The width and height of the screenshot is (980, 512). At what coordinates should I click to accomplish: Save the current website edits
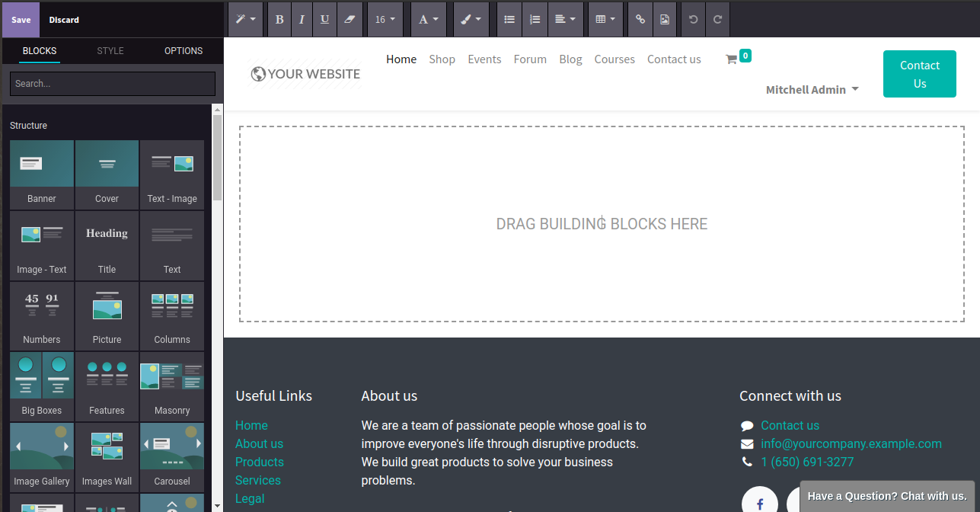coord(20,19)
